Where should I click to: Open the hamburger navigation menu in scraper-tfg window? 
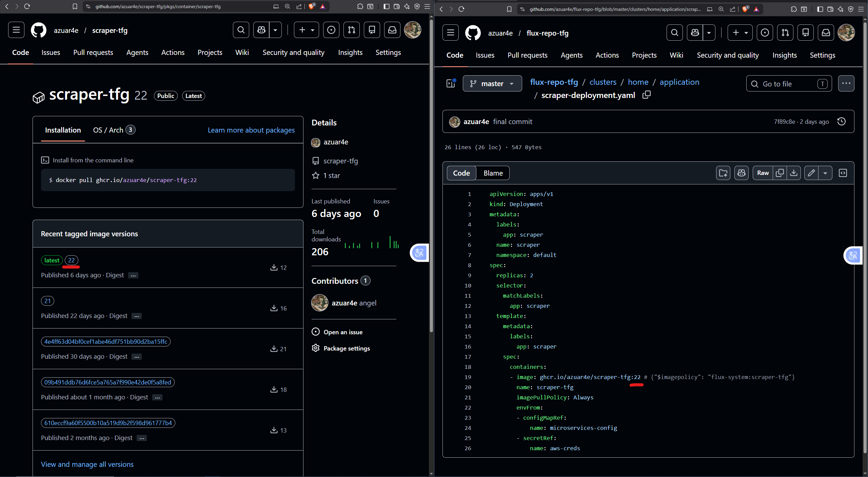tap(16, 30)
